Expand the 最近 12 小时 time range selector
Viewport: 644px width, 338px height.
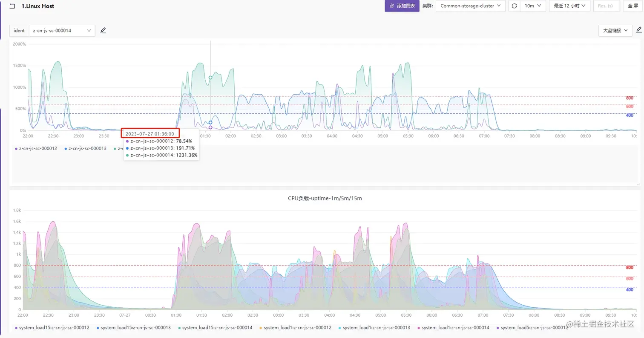point(569,6)
